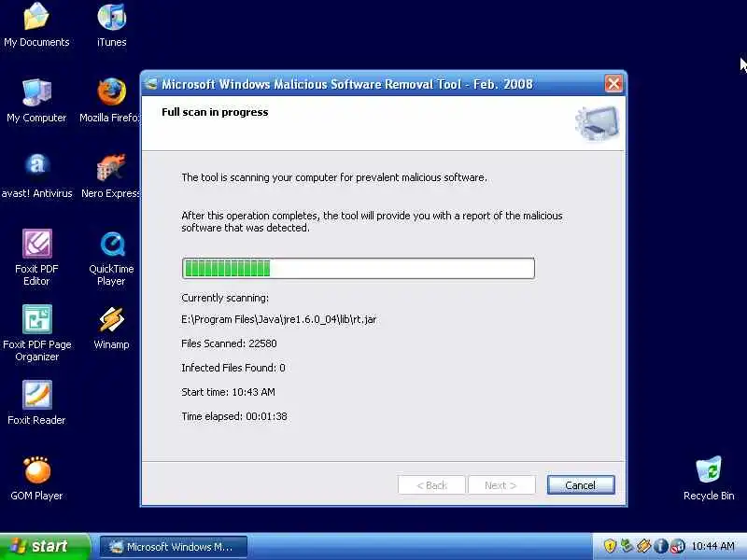Click the dialog title bar text
Image resolution: width=747 pixels, height=560 pixels.
[346, 84]
